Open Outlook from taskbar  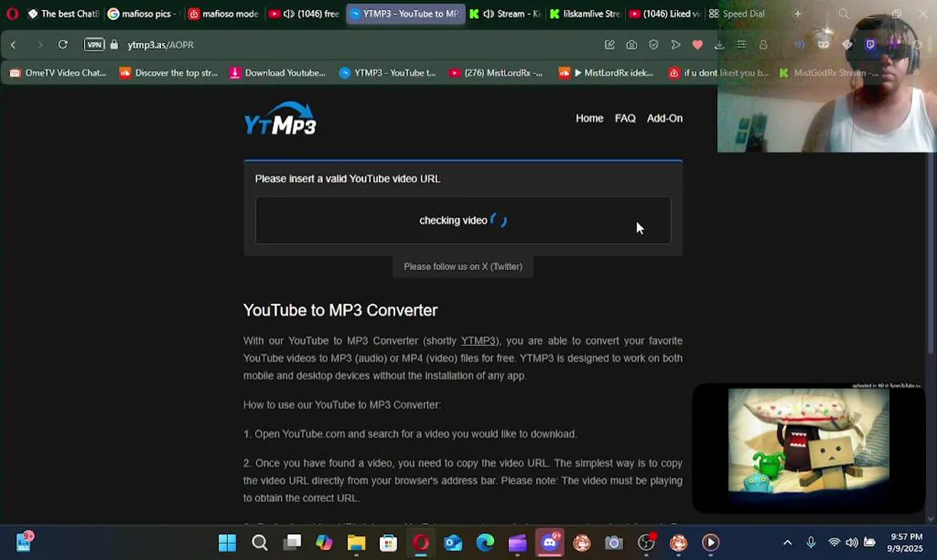click(x=453, y=543)
